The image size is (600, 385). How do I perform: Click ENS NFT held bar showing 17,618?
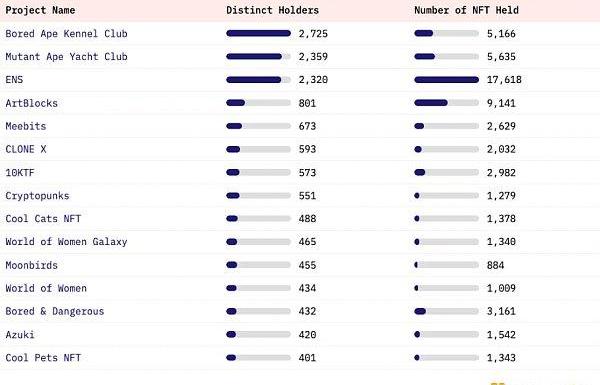coord(447,80)
